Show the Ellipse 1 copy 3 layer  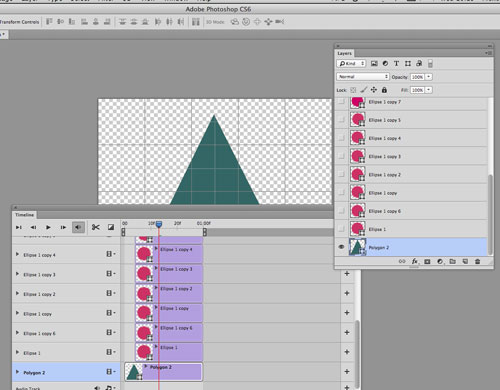(341, 156)
